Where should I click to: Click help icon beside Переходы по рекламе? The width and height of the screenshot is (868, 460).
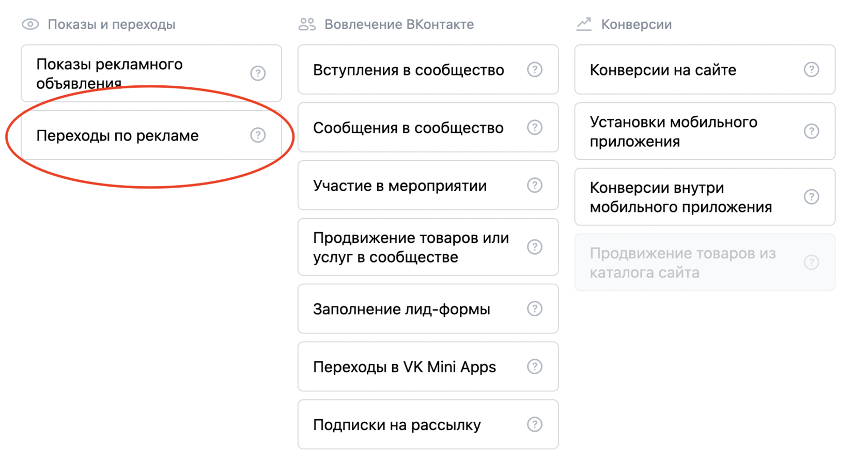tap(258, 135)
